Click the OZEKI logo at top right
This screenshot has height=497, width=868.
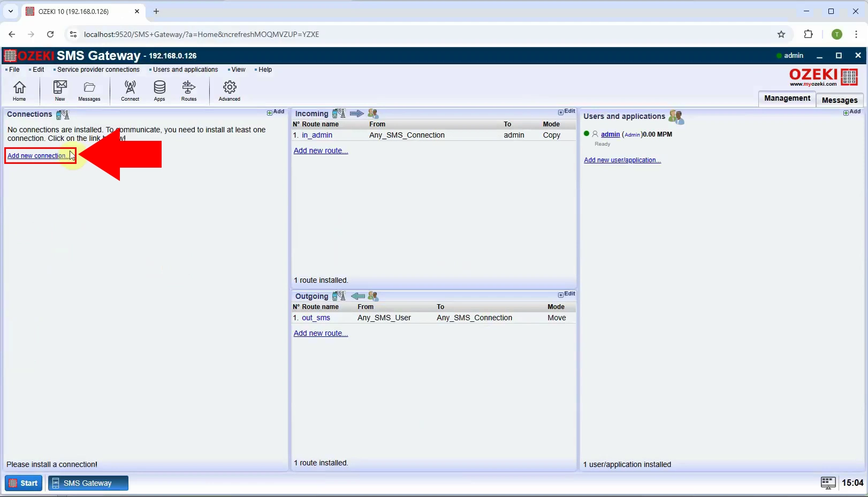(x=824, y=77)
